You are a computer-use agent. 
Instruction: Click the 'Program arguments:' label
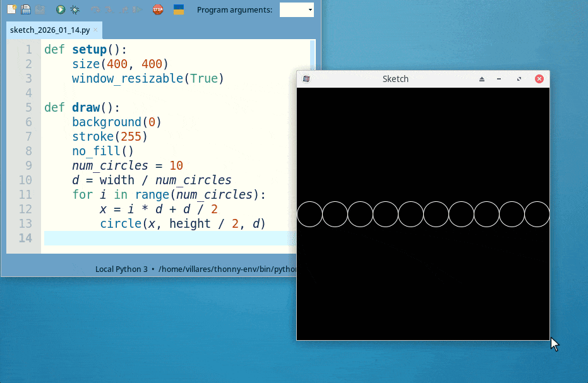[x=235, y=10]
